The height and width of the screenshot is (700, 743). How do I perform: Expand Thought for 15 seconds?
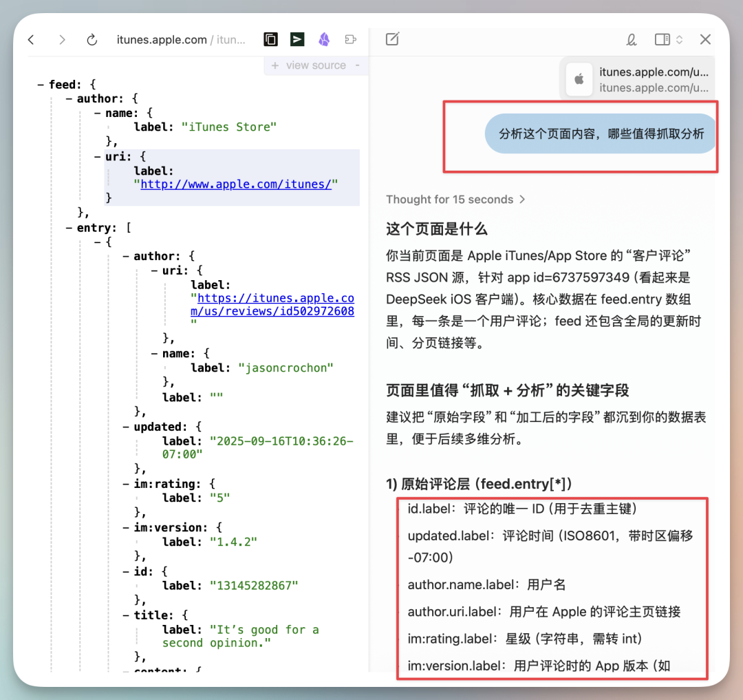tap(455, 200)
